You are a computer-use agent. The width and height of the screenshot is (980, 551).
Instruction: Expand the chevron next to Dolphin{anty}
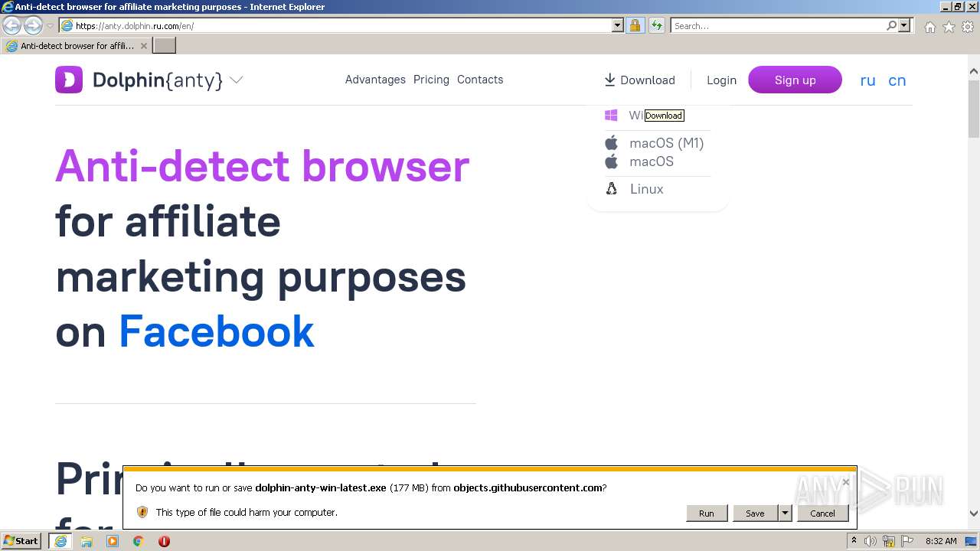click(x=237, y=80)
